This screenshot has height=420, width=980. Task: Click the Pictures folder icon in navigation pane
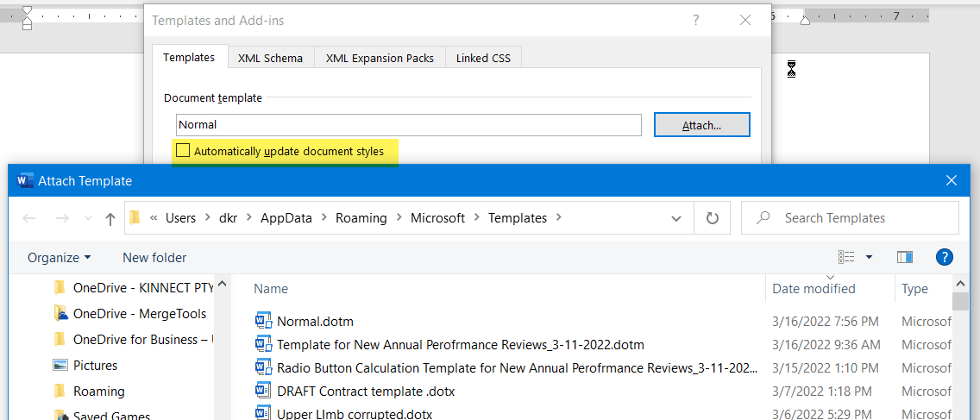tap(60, 365)
